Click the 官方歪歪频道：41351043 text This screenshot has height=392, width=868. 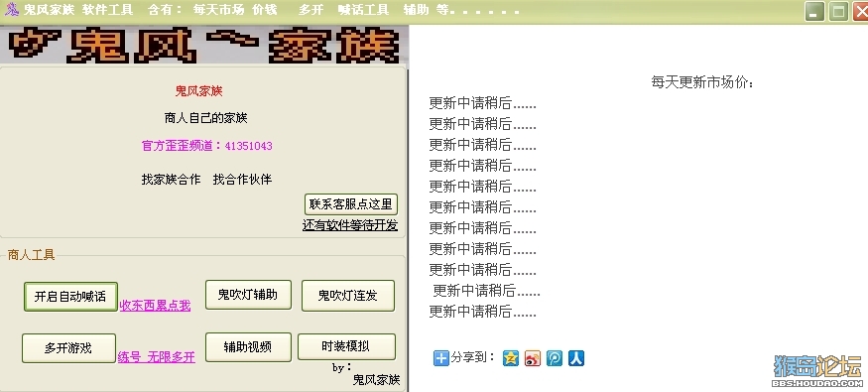[x=207, y=146]
